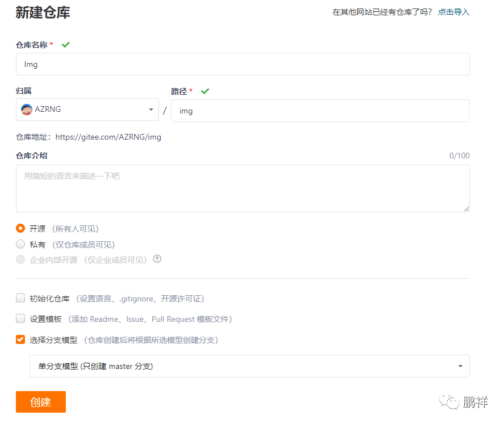Enable the 初始化仓库 checkbox
The height and width of the screenshot is (424, 504).
20,299
